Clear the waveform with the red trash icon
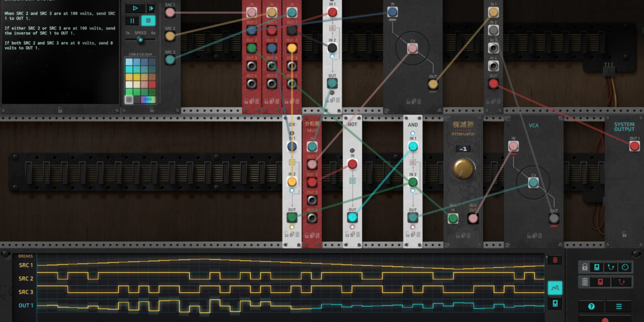The height and width of the screenshot is (322, 644). coord(555,259)
